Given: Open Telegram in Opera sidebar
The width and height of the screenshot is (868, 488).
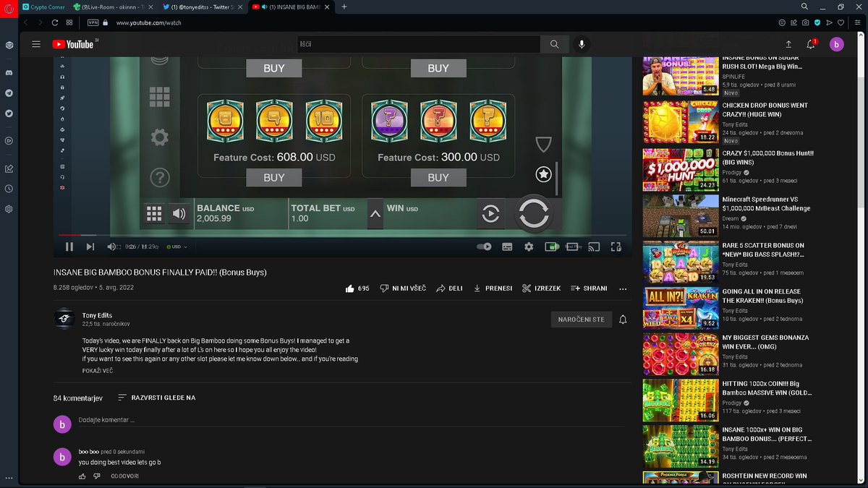Looking at the screenshot, I should (x=9, y=93).
